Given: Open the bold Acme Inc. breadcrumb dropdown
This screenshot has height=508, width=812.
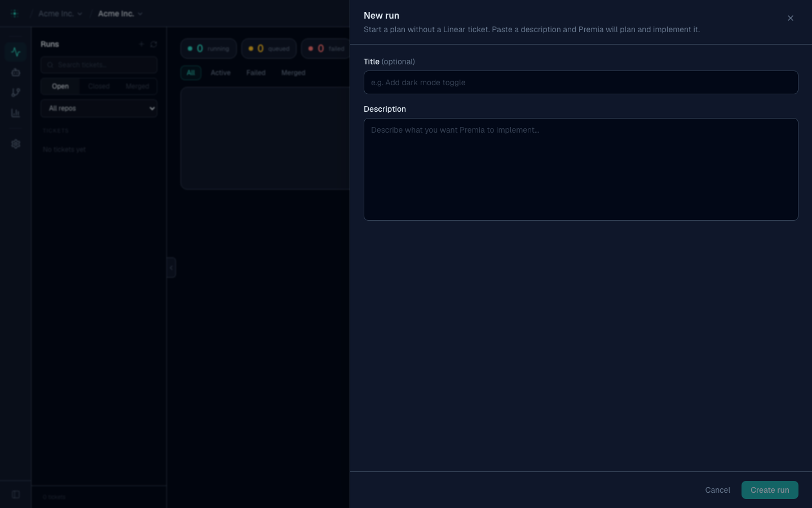Looking at the screenshot, I should [120, 14].
